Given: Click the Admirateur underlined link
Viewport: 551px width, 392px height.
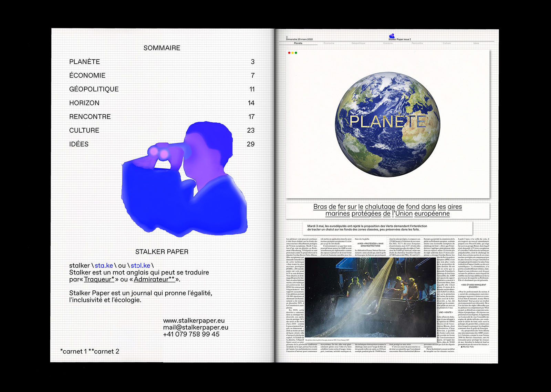Looking at the screenshot, I should click(154, 279).
